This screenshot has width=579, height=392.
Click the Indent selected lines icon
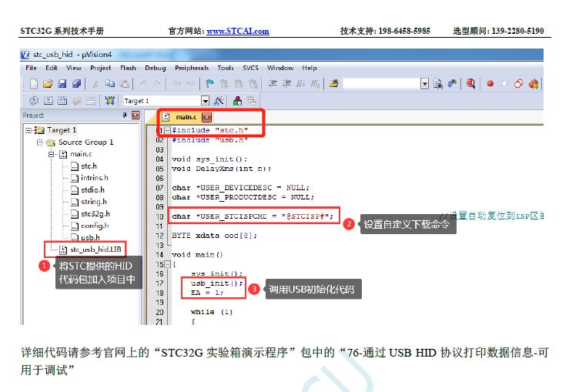(x=272, y=84)
